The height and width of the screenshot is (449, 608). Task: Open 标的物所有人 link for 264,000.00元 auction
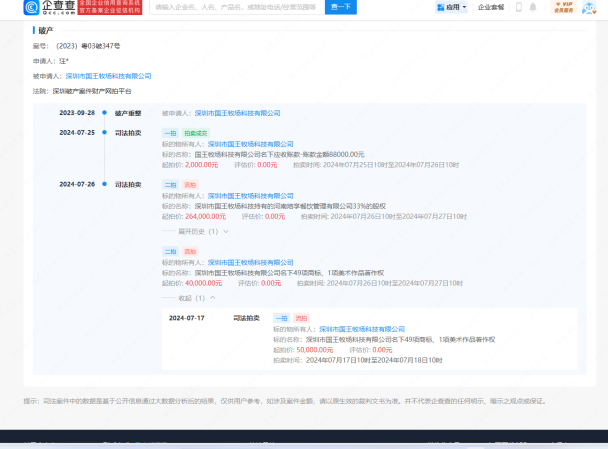250,196
